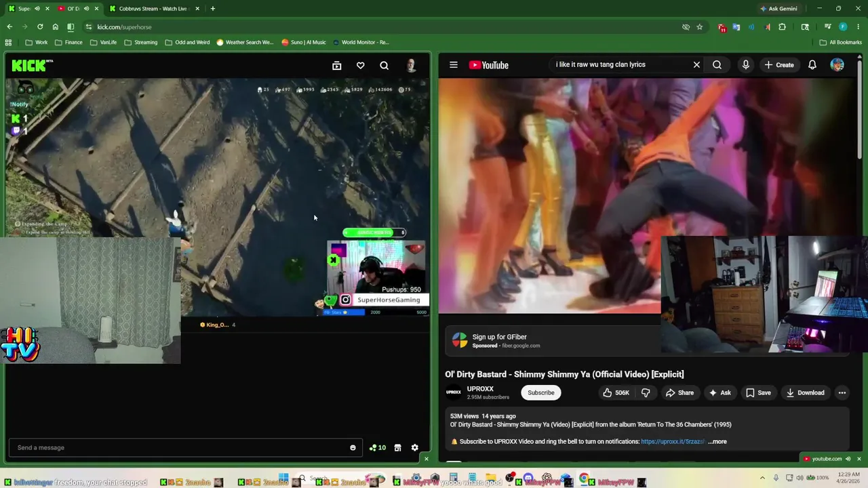This screenshot has height=488, width=868.
Task: Reload the current page
Action: (x=40, y=27)
